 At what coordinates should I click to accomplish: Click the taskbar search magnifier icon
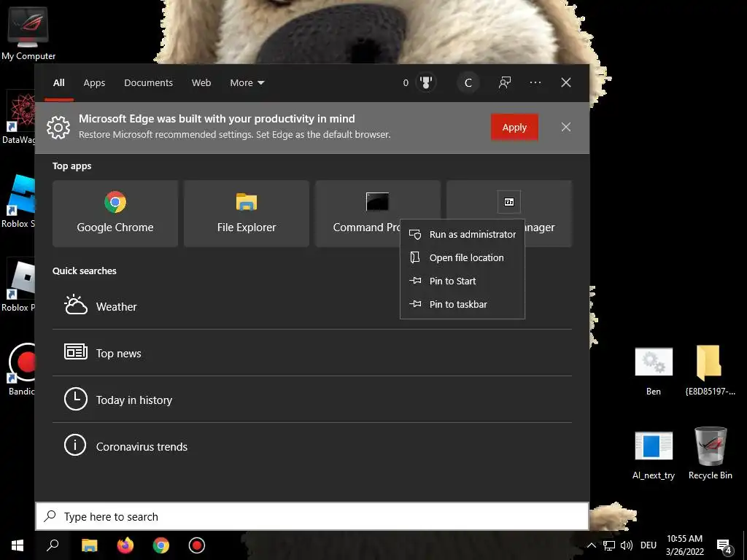point(53,545)
